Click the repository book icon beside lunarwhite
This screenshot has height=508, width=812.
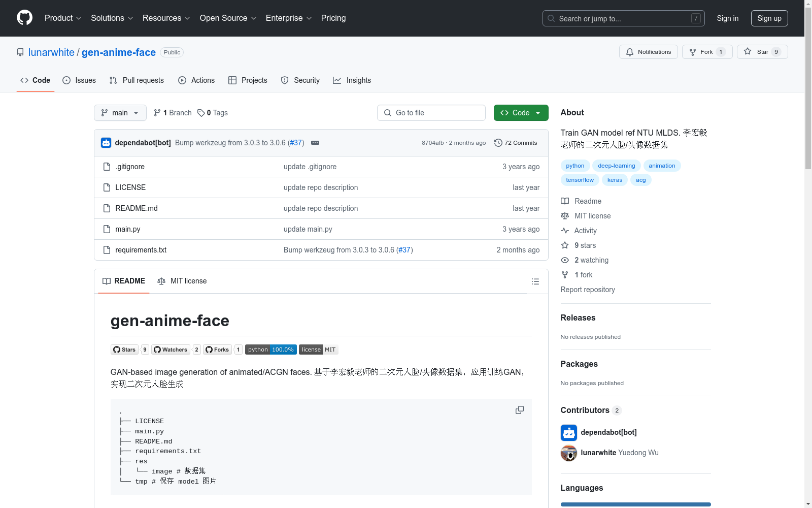tap(20, 52)
